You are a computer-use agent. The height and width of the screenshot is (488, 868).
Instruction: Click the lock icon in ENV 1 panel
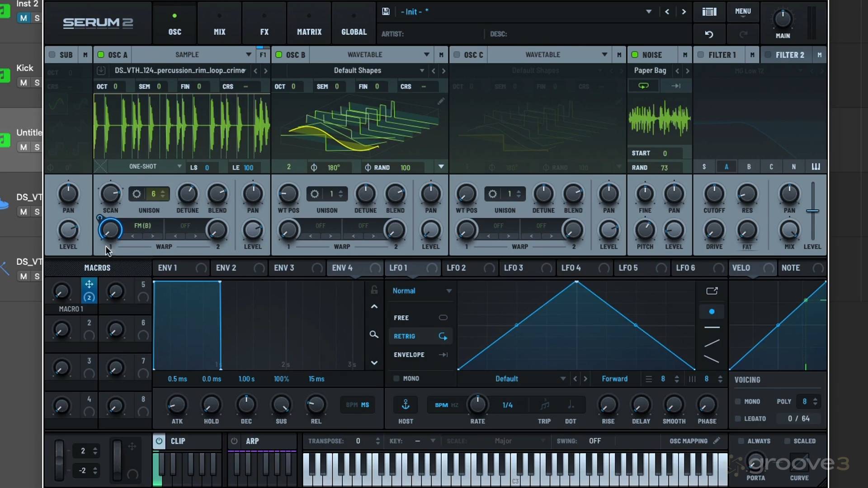(x=374, y=289)
